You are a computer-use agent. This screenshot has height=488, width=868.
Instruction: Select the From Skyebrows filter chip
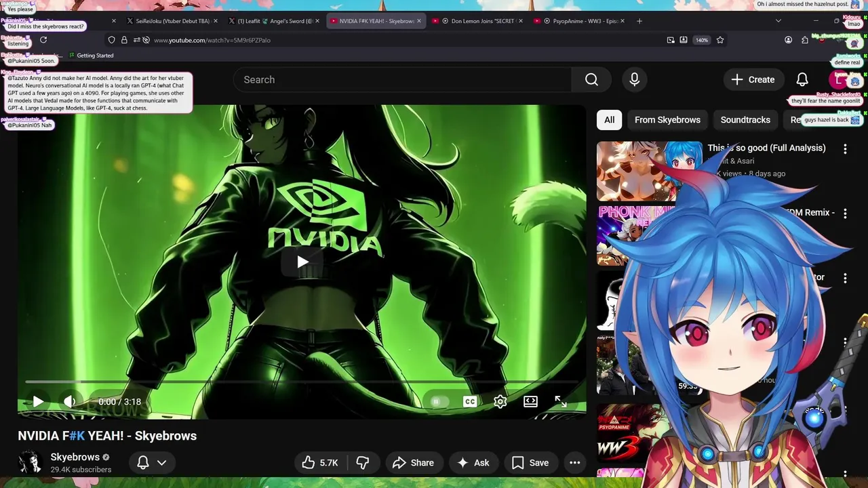coord(667,120)
